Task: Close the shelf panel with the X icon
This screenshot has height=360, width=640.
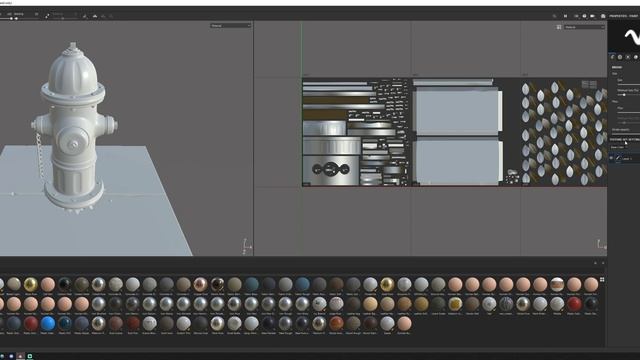Action: (603, 263)
